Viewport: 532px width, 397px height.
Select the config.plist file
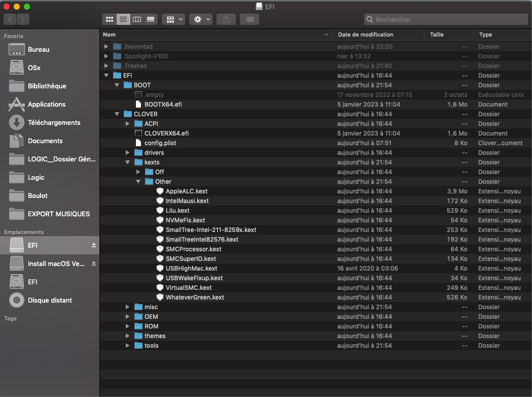coord(315,143)
